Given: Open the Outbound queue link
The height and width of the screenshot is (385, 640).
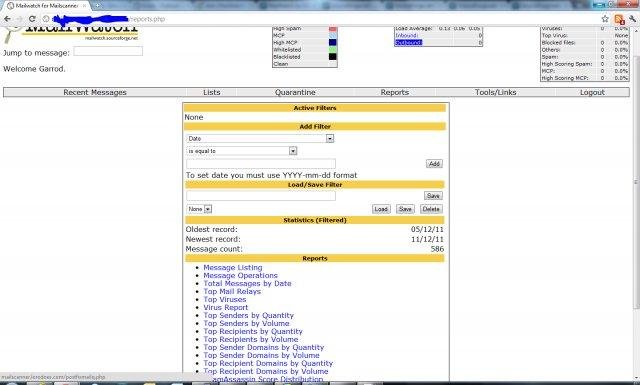Looking at the screenshot, I should tap(408, 42).
